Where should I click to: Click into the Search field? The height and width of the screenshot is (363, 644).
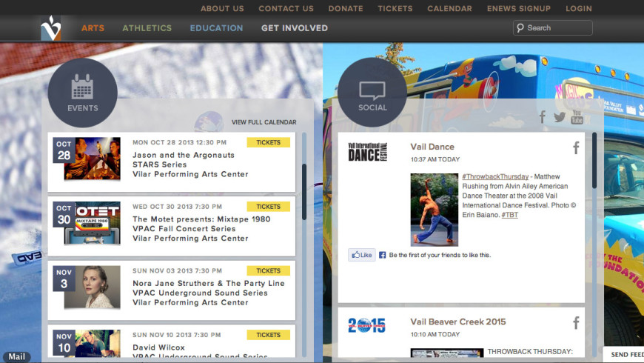pos(552,28)
